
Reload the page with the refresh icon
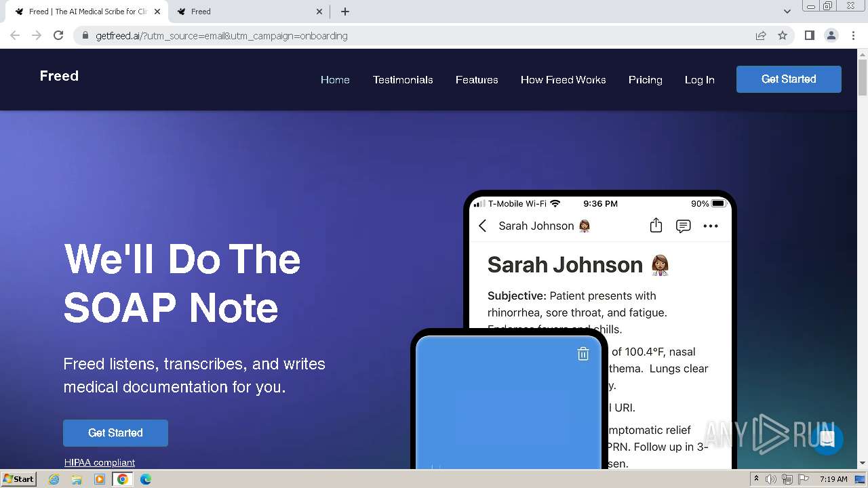58,35
